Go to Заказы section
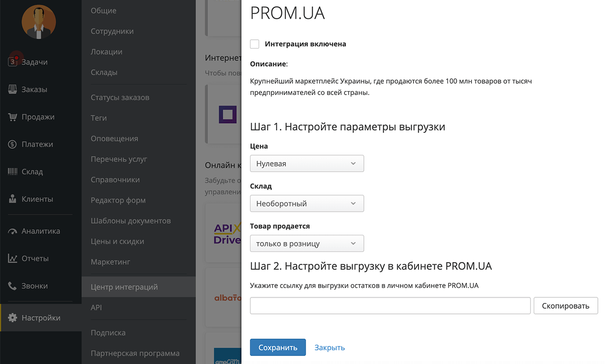This screenshot has width=605, height=364. coord(34,89)
